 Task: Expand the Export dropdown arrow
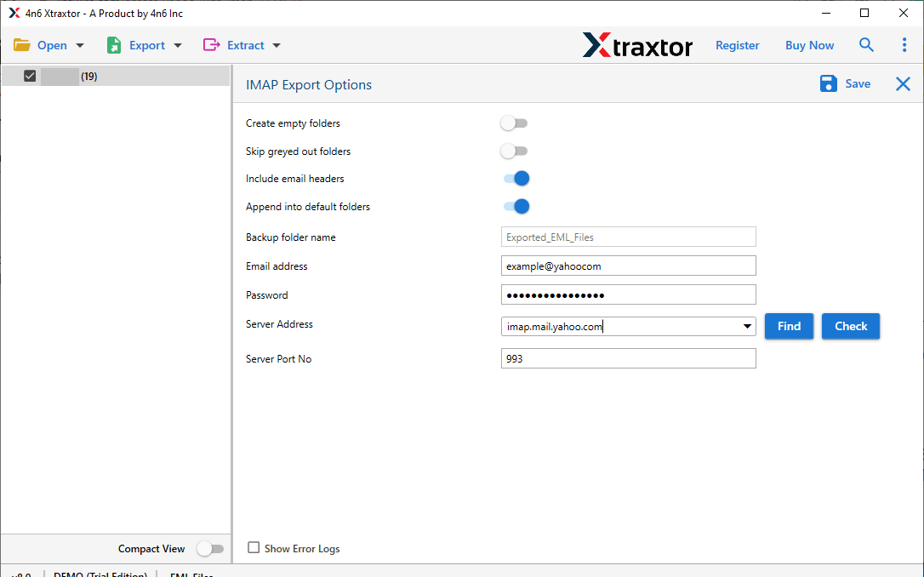178,45
